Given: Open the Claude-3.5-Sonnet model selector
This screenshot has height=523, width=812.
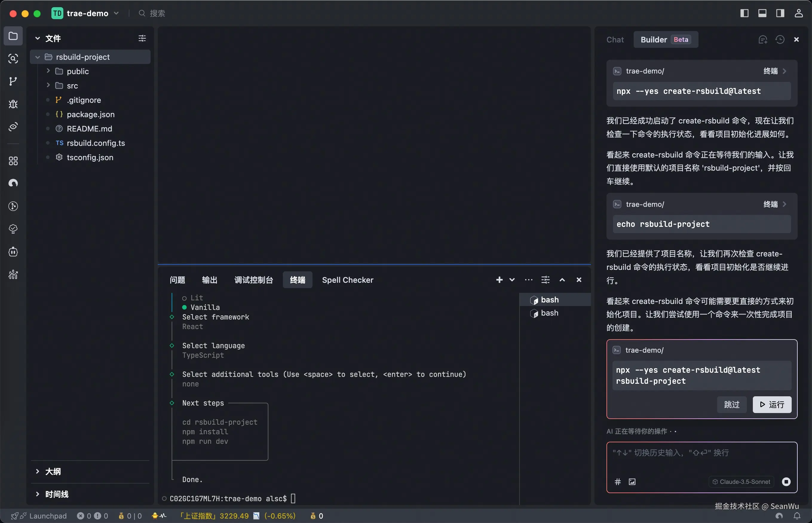Looking at the screenshot, I should point(741,481).
